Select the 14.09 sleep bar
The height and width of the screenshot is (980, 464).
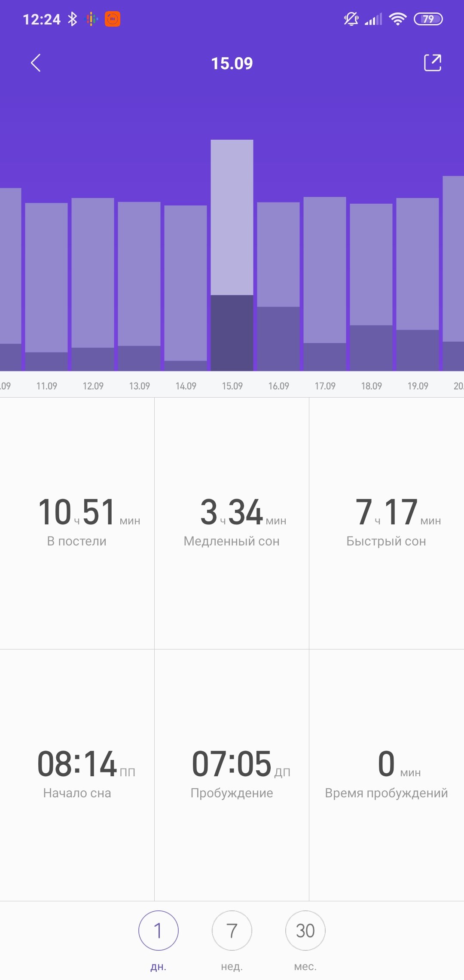click(186, 288)
